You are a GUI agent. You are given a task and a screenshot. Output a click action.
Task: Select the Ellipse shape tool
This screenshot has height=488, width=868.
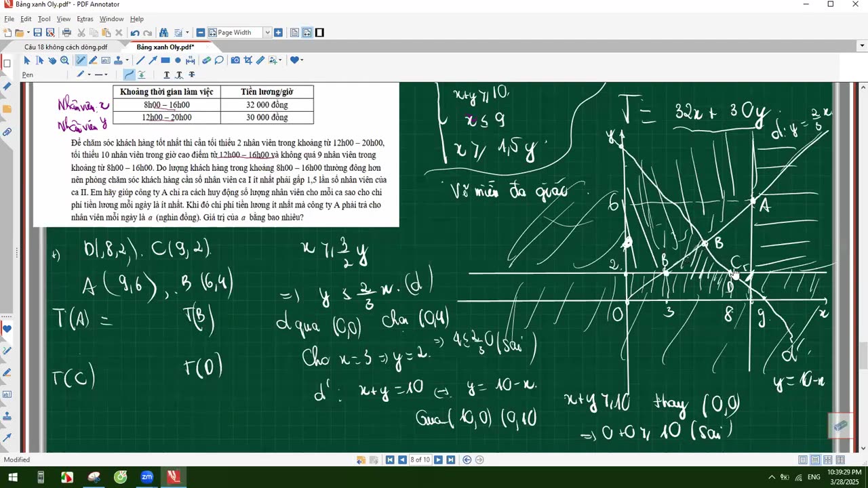tap(178, 60)
